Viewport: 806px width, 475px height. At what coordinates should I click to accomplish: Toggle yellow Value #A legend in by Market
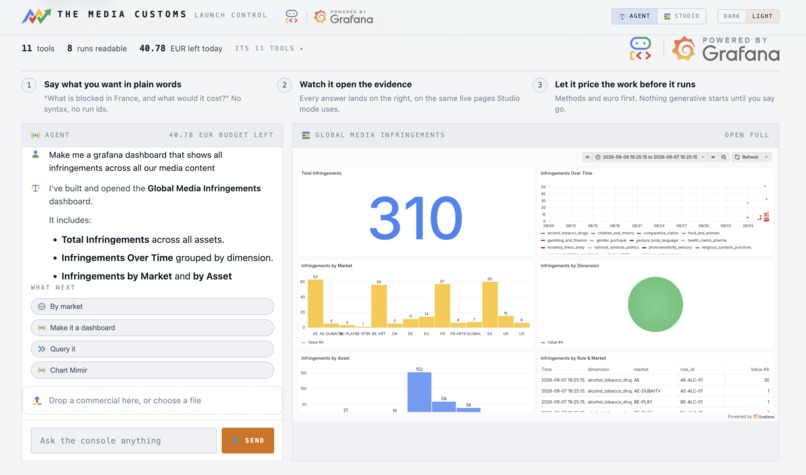pos(313,342)
